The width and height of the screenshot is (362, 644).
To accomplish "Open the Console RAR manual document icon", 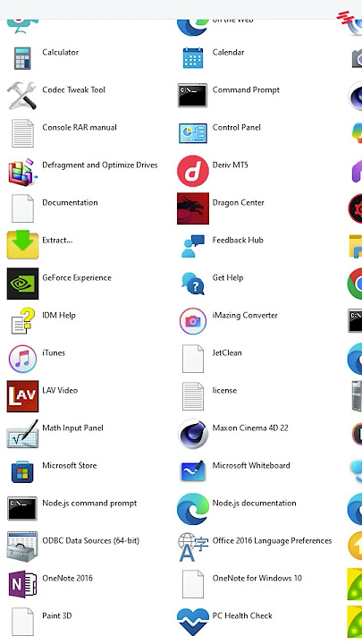I will tap(22, 133).
